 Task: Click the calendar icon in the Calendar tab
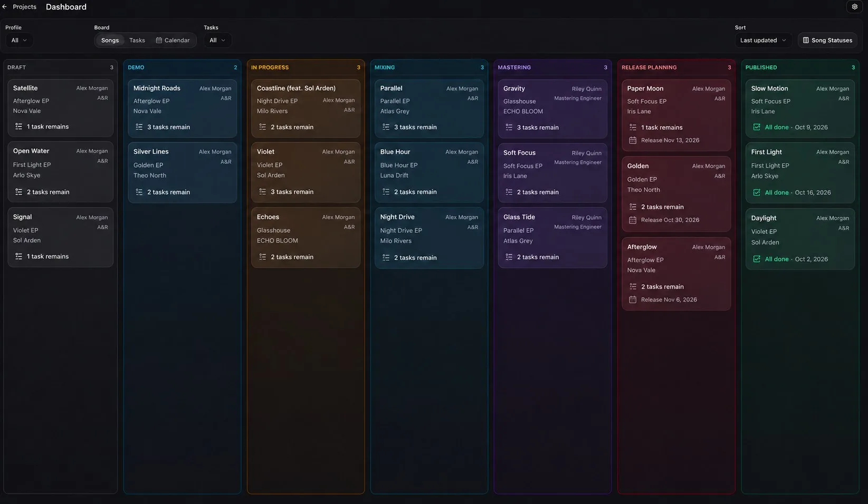[x=159, y=40]
